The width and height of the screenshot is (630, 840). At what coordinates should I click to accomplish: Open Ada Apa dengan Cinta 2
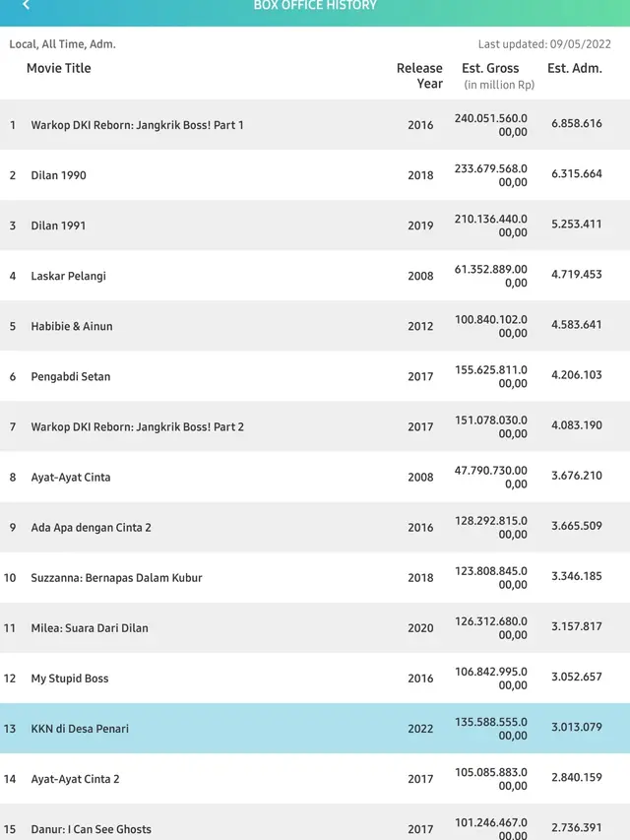tap(315, 528)
